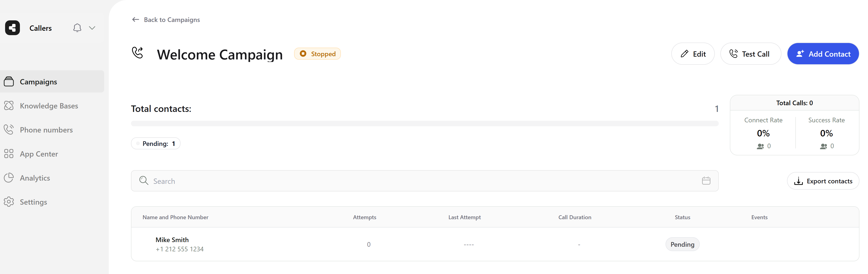868x274 pixels.
Task: Open Knowledge Bases section
Action: pos(49,106)
